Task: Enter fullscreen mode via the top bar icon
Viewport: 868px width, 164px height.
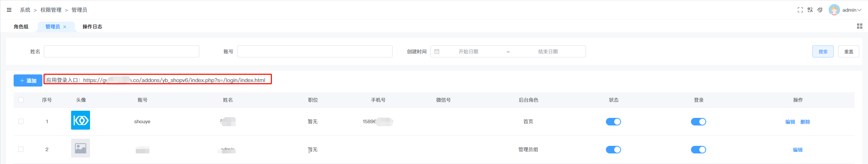Action: coord(800,10)
